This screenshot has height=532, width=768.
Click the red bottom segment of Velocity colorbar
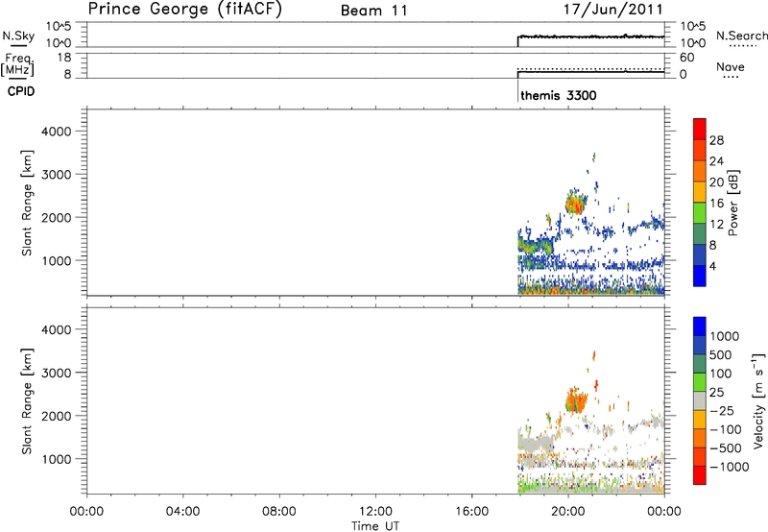700,475
